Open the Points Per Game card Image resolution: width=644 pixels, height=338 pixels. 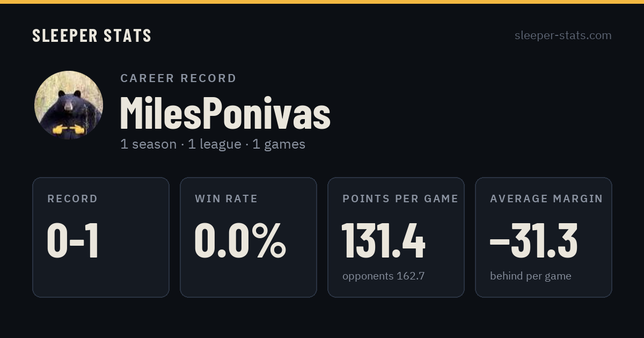pos(396,237)
